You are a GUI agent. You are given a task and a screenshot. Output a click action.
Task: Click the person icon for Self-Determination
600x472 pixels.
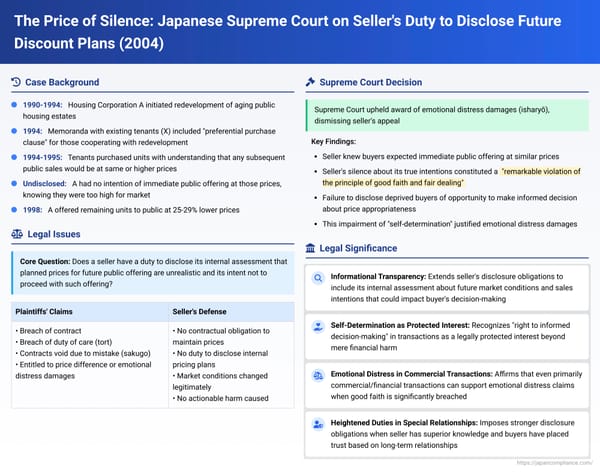(x=317, y=327)
